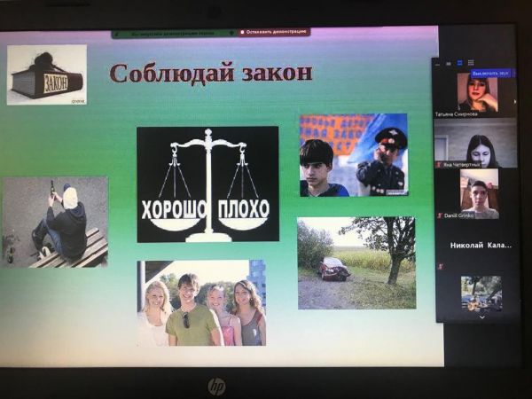Viewport: 532px width, 399px height.
Task: Click the Хорошо/Плохо scales image
Action: (x=207, y=184)
